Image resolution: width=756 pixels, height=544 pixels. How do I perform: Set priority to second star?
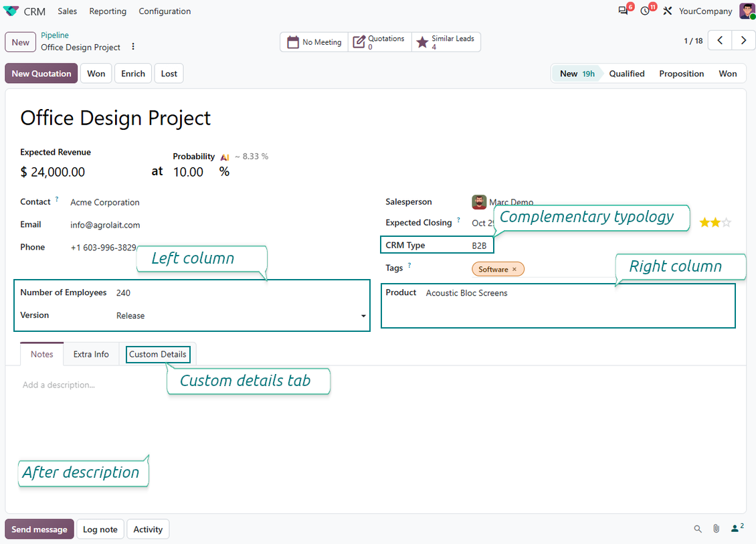pos(715,223)
